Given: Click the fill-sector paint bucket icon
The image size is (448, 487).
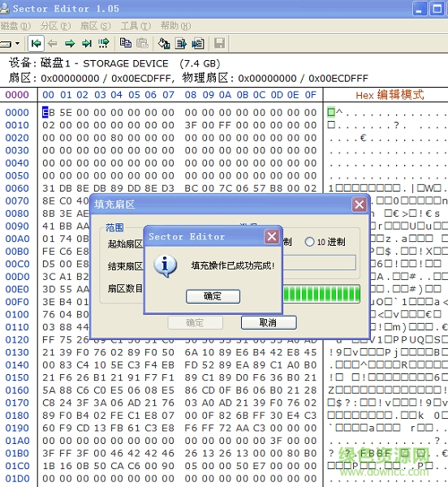Looking at the screenshot, I should point(164,44).
